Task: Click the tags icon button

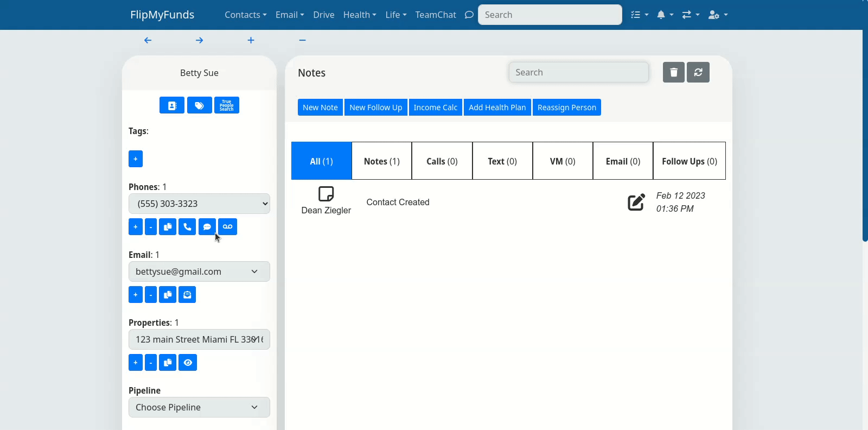Action: 199,105
